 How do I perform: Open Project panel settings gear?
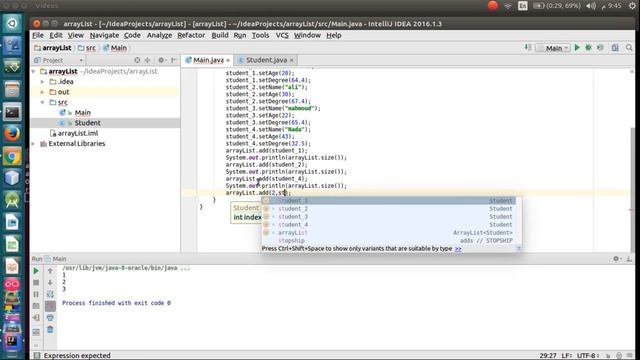click(162, 60)
